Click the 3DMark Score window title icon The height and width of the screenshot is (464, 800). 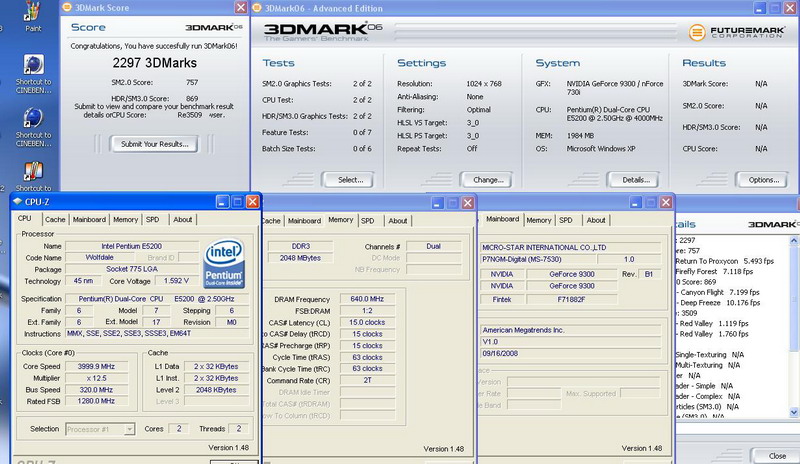point(66,7)
